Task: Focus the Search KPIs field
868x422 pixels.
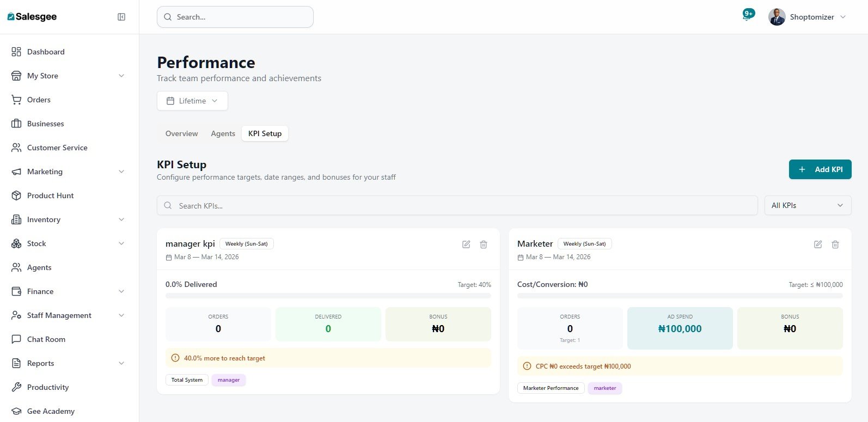Action: point(457,205)
